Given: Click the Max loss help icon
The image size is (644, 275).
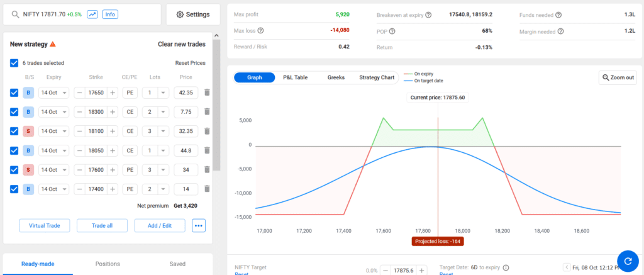Looking at the screenshot, I should [x=260, y=30].
